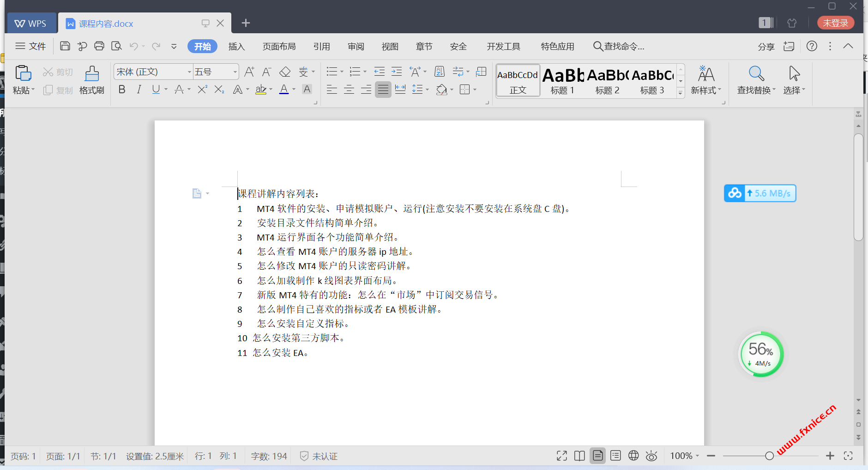Click 字数: 194 word count

coord(269,456)
